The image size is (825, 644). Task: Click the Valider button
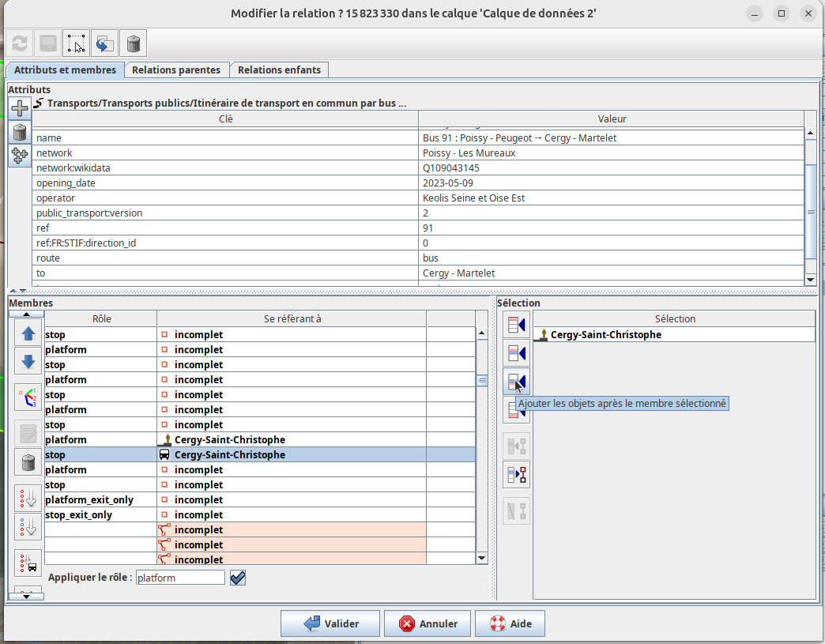tap(330, 623)
